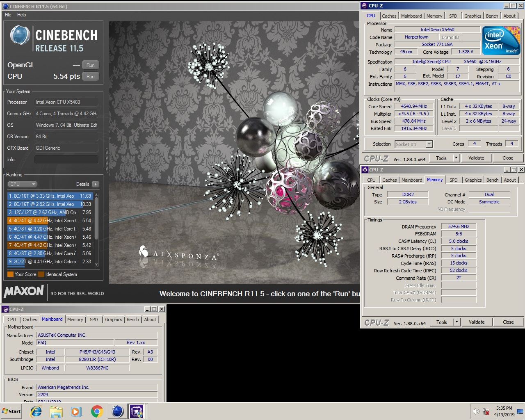Click Validate in top CPU-Z window
The height and width of the screenshot is (420, 525).
(x=476, y=158)
